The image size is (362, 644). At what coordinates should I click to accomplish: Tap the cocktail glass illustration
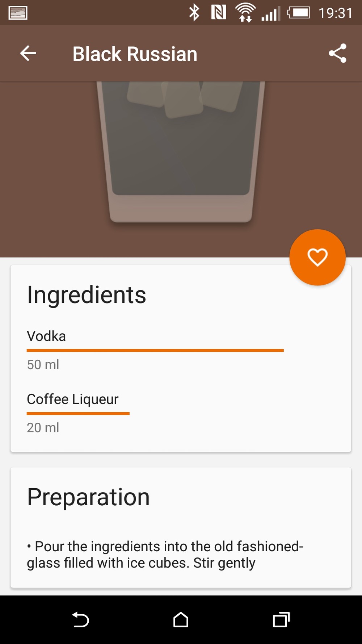click(x=181, y=152)
